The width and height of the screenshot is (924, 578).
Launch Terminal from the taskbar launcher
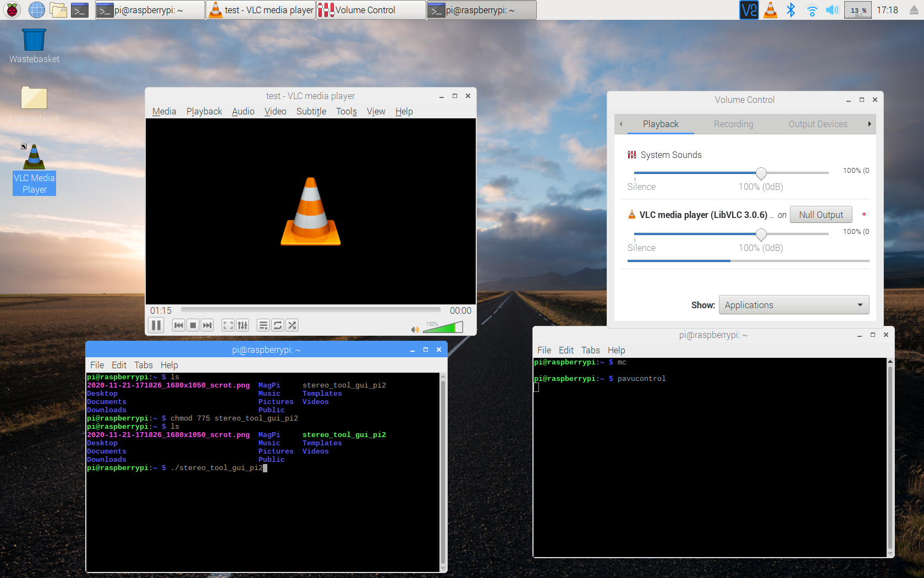click(80, 9)
